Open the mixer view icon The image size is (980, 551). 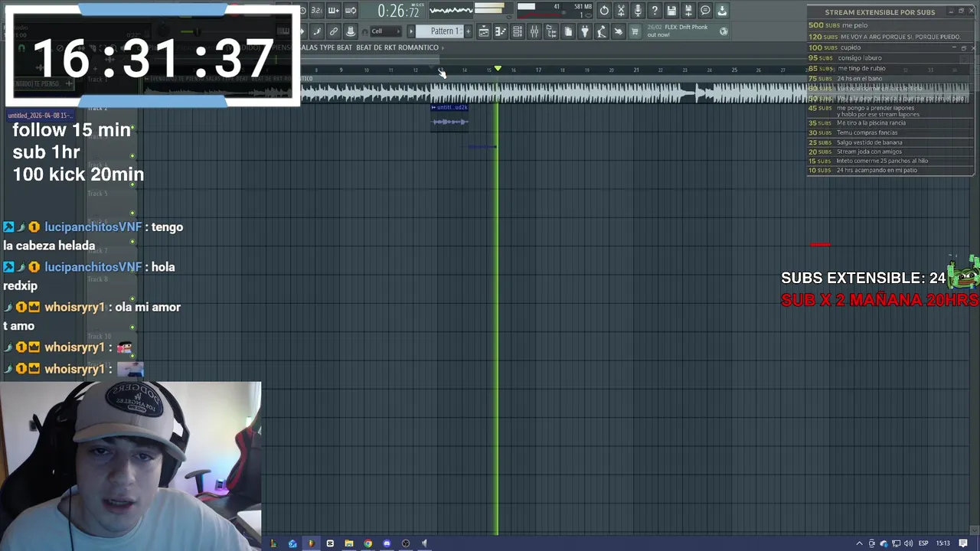click(534, 31)
